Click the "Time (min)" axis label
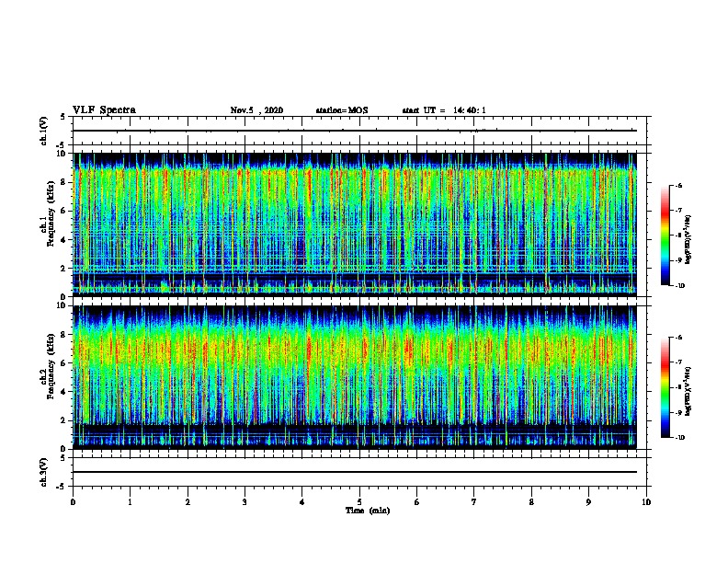The image size is (728, 563). click(368, 511)
